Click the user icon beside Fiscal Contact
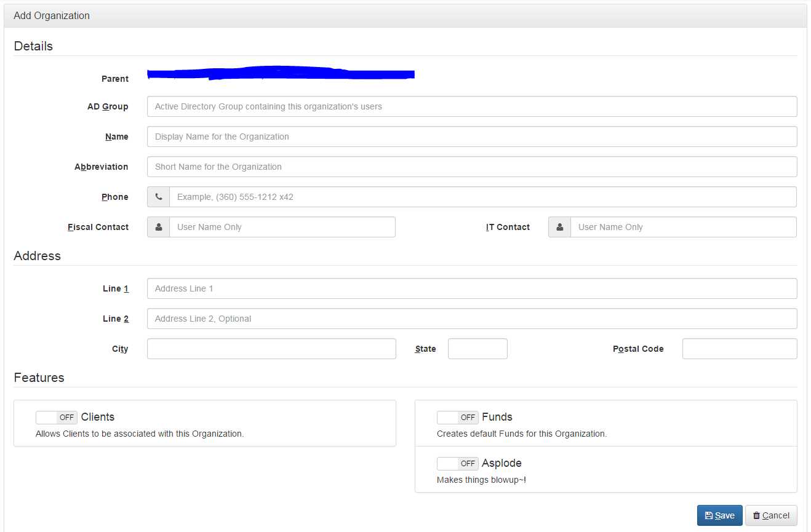811x532 pixels. [x=159, y=227]
